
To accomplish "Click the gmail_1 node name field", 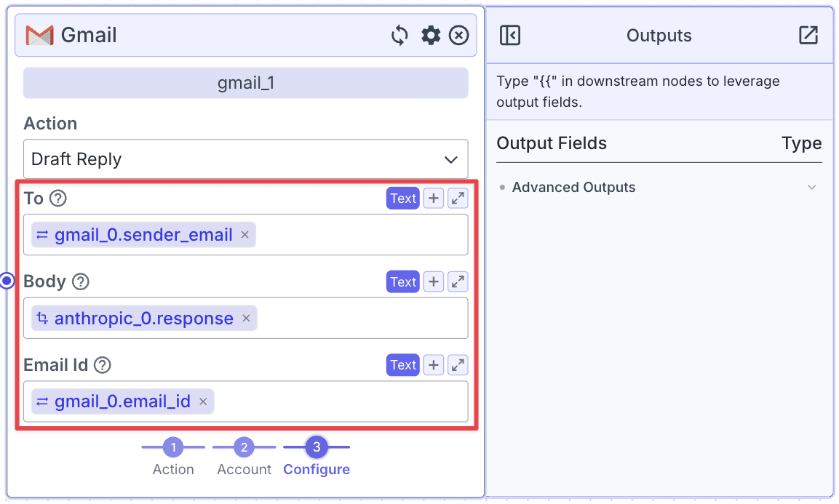I will [246, 83].
